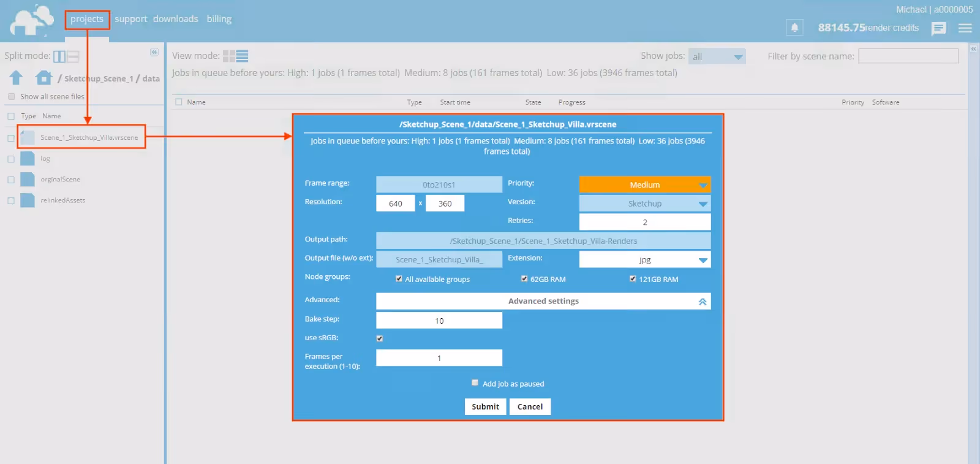The height and width of the screenshot is (464, 980).
Task: Cancel the job dialog
Action: click(530, 406)
